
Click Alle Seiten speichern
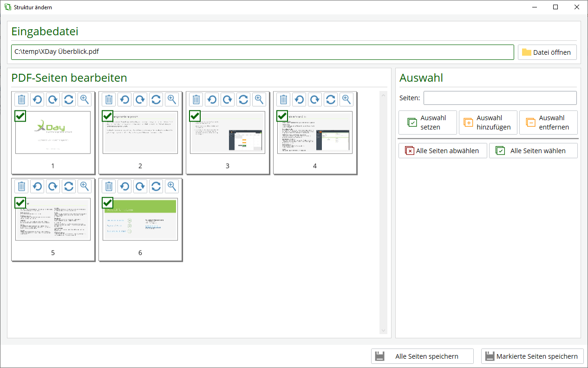pyautogui.click(x=422, y=356)
